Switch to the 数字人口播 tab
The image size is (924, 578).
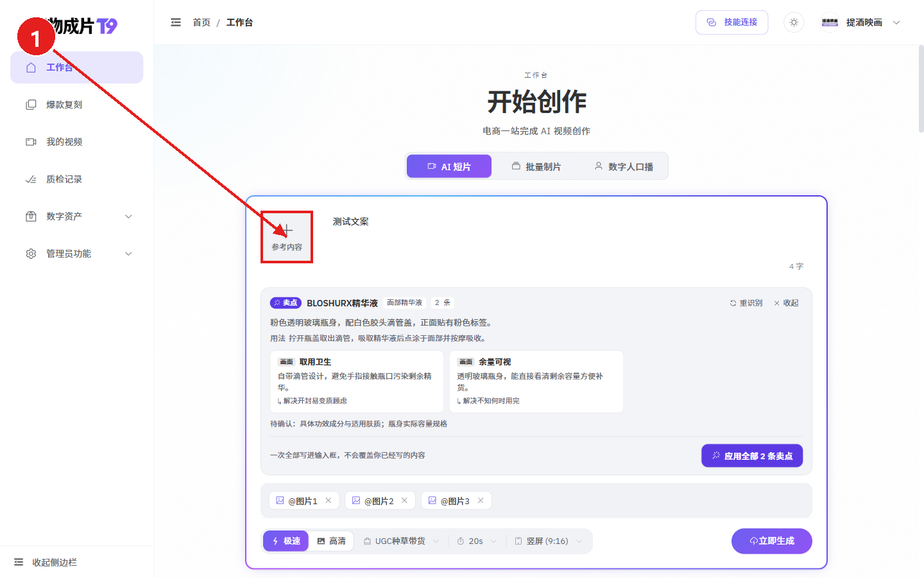tap(624, 166)
